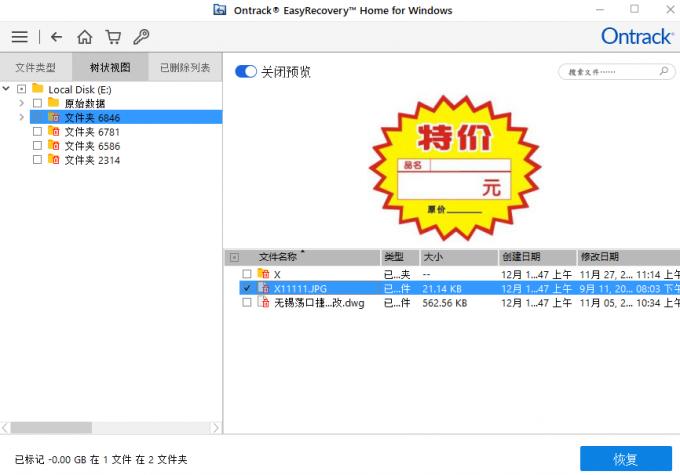This screenshot has width=680, height=475.
Task: Click the 562.56 KB size cell
Action: (x=445, y=303)
